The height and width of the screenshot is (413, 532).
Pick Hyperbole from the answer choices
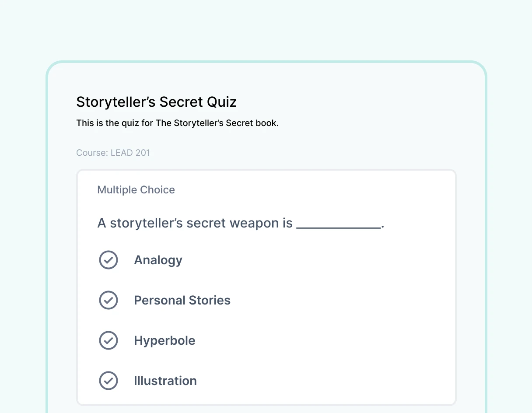coord(164,340)
